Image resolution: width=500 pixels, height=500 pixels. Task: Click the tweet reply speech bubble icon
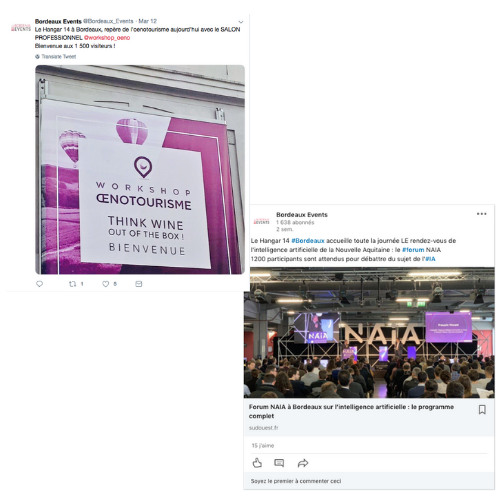tap(39, 284)
